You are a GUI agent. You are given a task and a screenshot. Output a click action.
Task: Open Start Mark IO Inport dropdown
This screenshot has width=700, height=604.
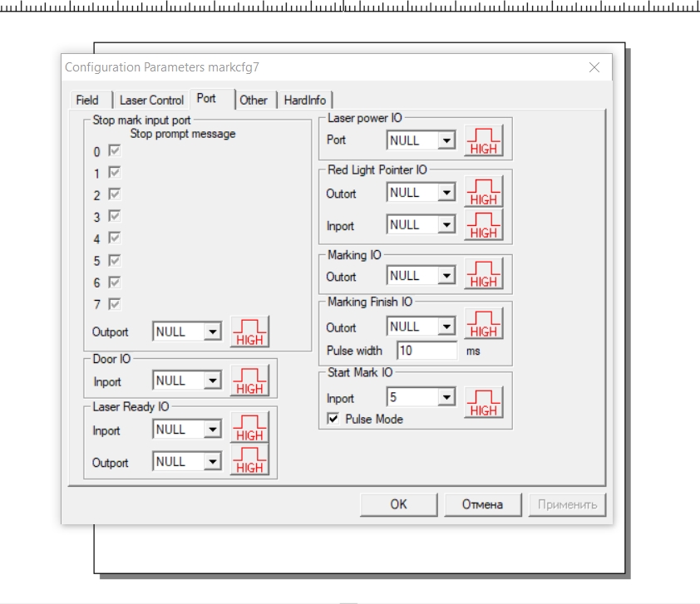coord(447,398)
